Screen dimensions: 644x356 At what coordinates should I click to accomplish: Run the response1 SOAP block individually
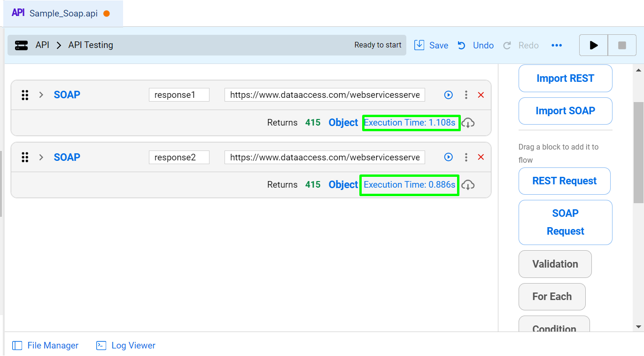(449, 95)
